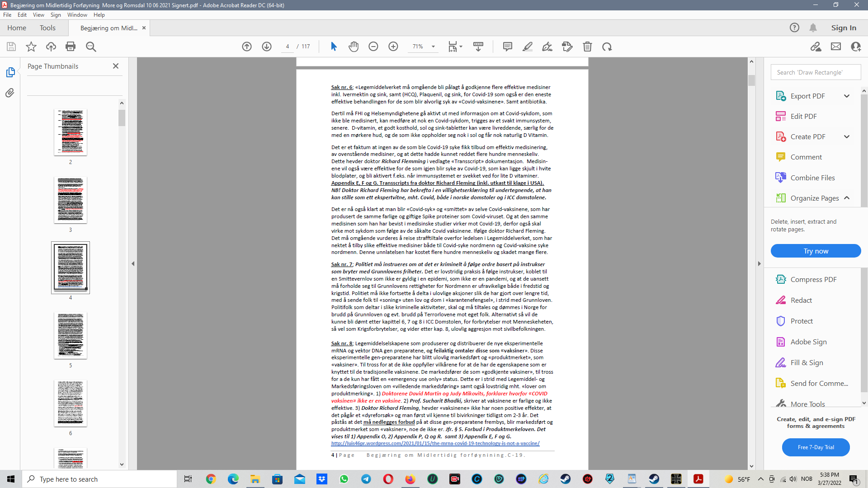Viewport: 868px width, 488px height.
Task: Rotate the page with the rotate icon
Action: pos(607,47)
